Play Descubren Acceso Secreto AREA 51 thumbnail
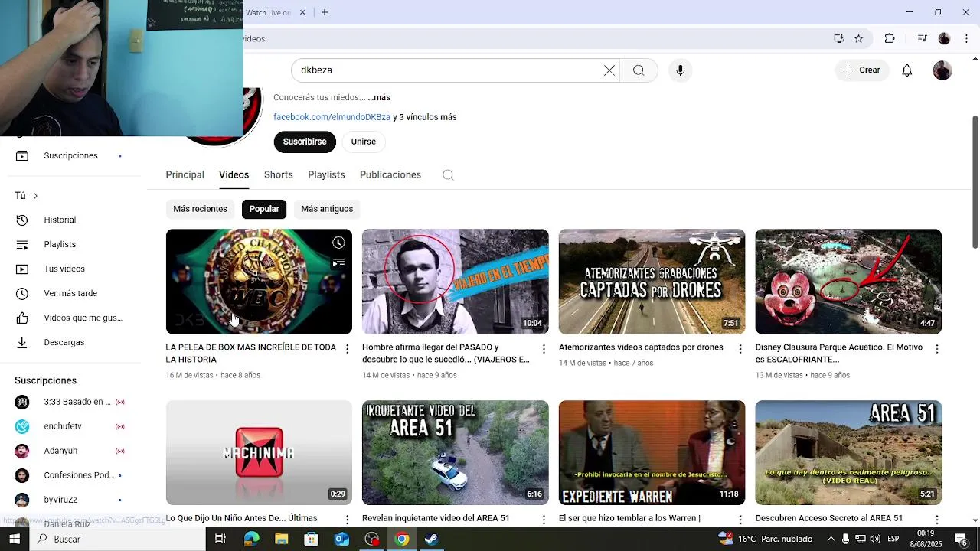980x551 pixels. pos(848,452)
